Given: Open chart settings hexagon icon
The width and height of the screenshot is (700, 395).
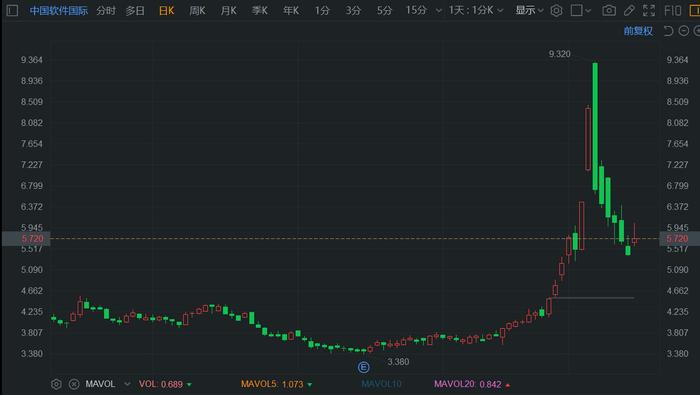Looking at the screenshot, I should coord(556,10).
